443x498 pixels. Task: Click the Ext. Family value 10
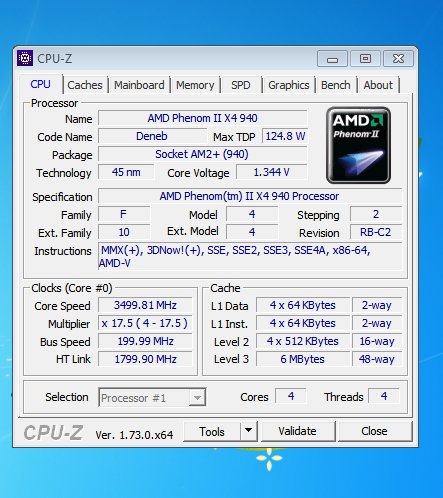coord(124,232)
